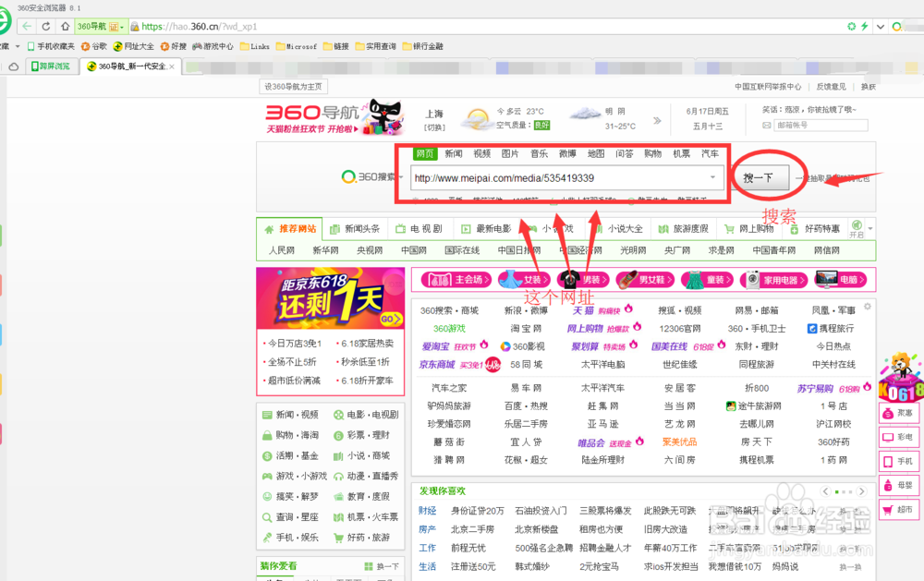Expand the 360搜索 engine selector

click(x=401, y=176)
